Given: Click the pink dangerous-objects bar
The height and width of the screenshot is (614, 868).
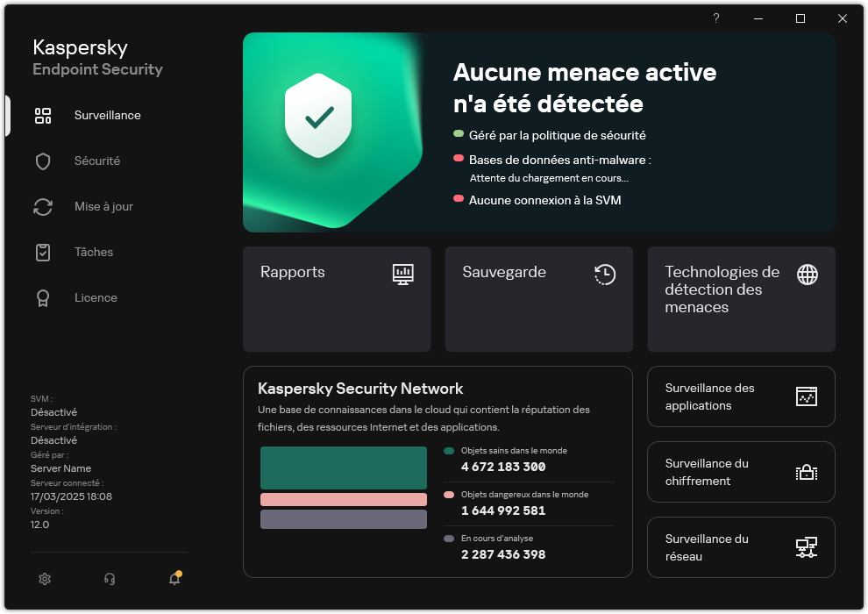Looking at the screenshot, I should tap(344, 499).
